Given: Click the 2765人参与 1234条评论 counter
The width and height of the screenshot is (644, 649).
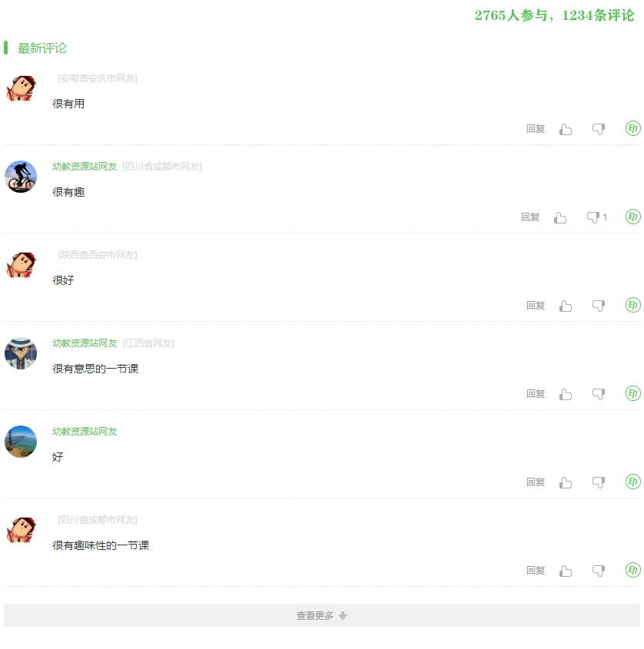Looking at the screenshot, I should [554, 15].
